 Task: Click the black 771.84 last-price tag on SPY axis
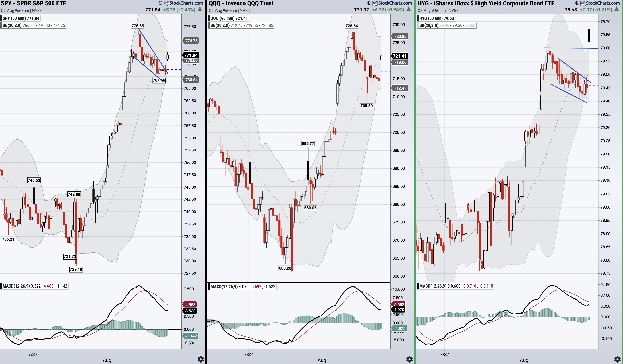point(191,55)
